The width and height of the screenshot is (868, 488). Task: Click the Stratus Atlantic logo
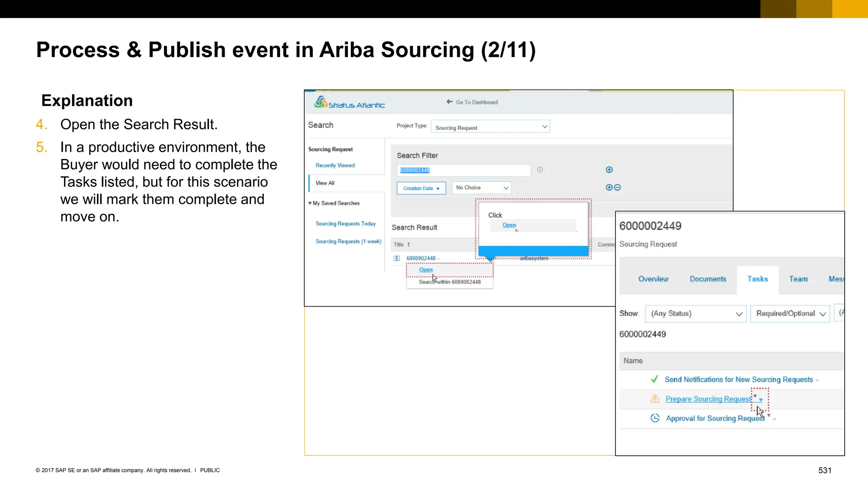(349, 103)
